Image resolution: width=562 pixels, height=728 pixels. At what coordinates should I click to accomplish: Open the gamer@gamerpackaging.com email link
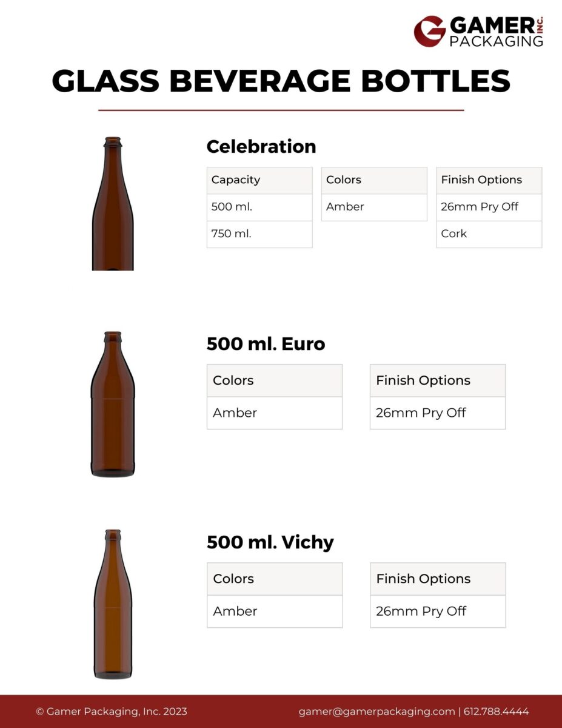(376, 712)
